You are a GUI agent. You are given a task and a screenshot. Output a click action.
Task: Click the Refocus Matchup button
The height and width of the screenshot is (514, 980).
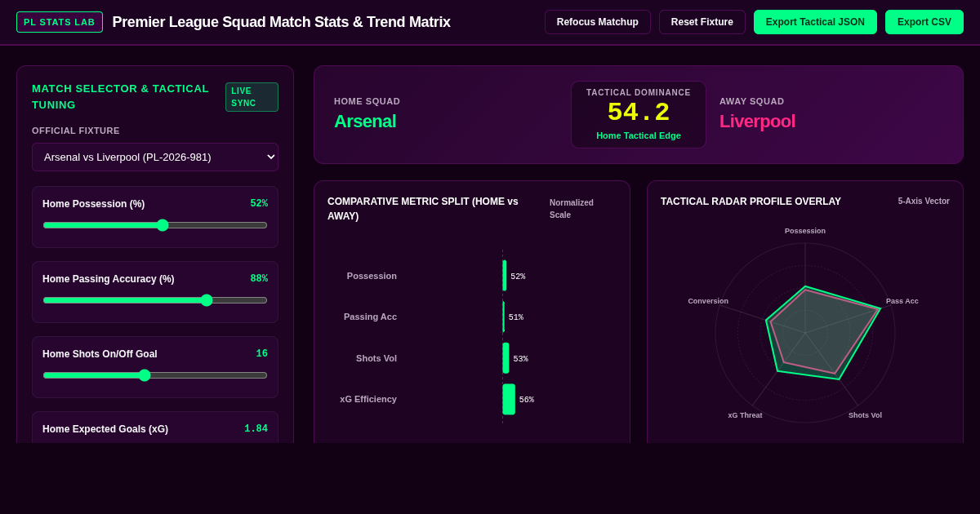click(598, 22)
